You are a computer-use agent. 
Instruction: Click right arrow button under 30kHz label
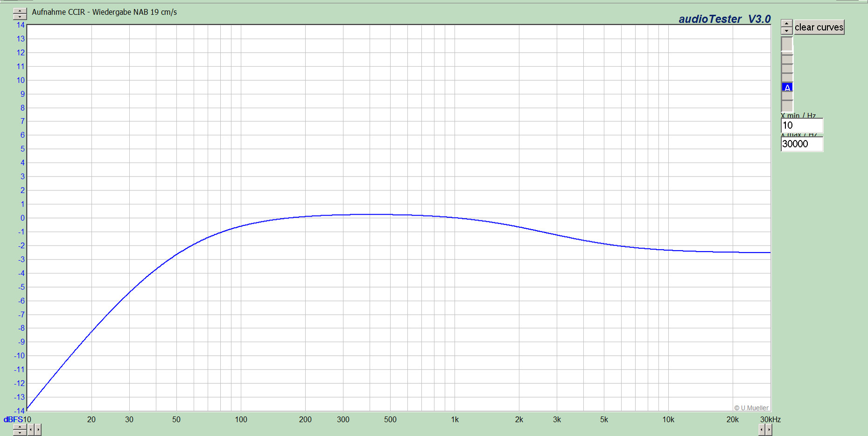coord(769,429)
